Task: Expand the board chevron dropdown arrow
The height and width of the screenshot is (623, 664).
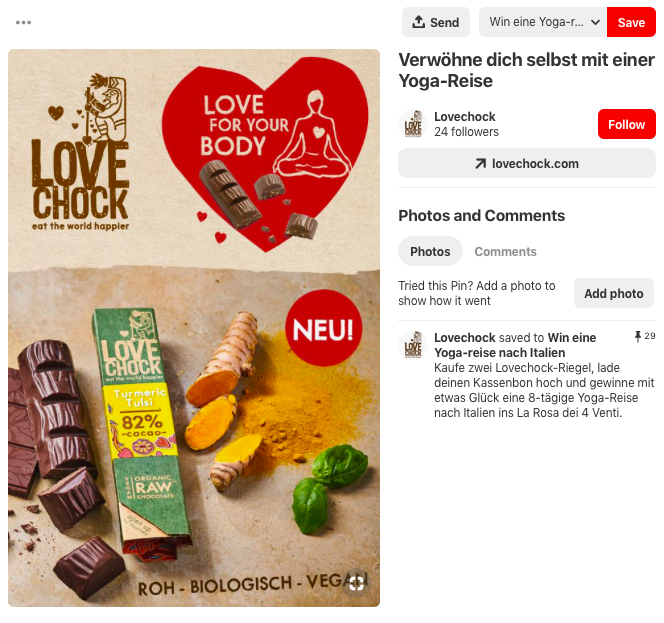Action: (x=595, y=22)
